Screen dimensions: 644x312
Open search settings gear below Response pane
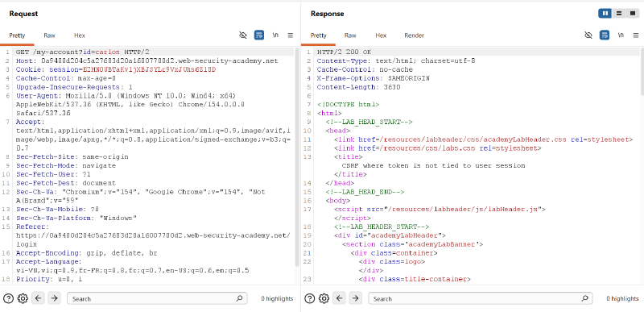(324, 298)
